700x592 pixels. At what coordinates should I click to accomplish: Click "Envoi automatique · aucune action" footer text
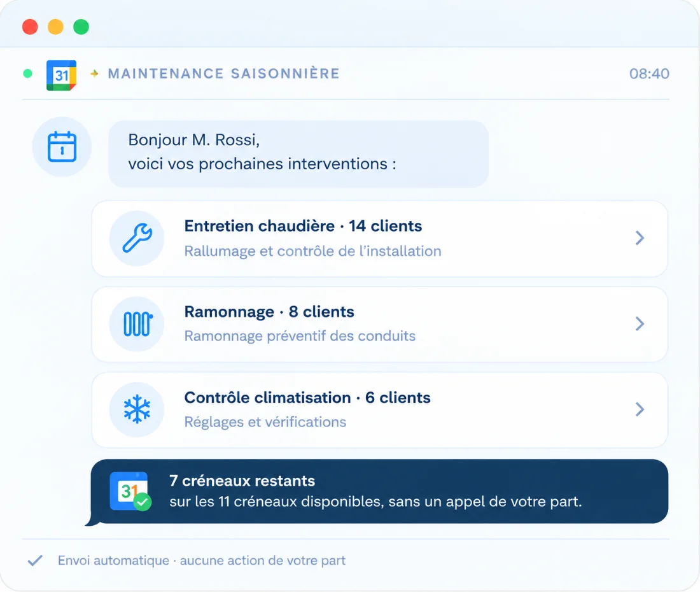[201, 560]
